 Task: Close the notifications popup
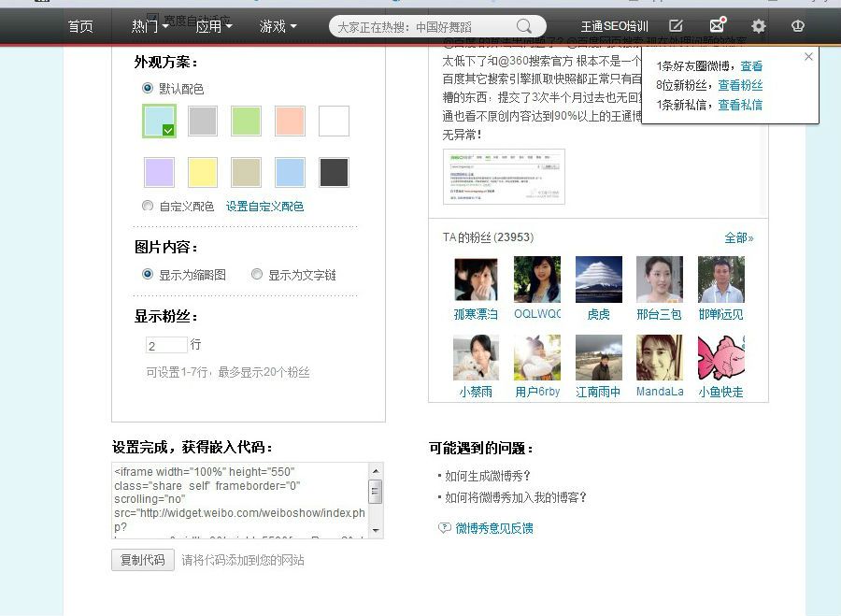pos(808,57)
